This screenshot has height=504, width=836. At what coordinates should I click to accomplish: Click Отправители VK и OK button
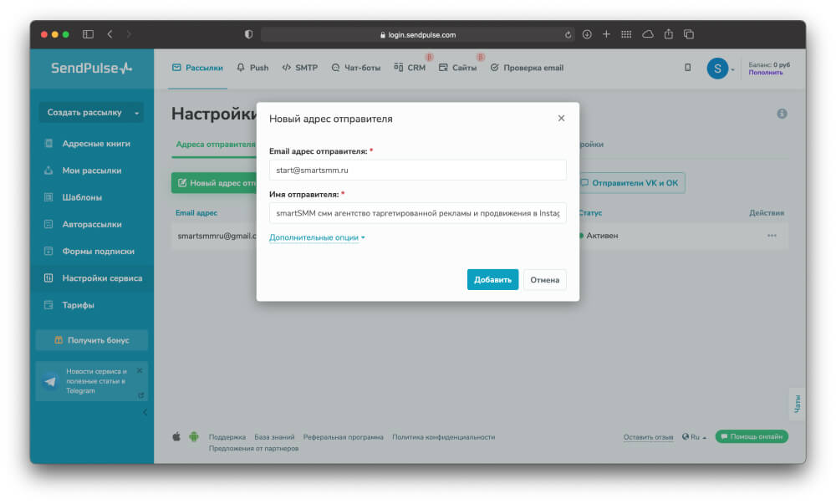(630, 183)
